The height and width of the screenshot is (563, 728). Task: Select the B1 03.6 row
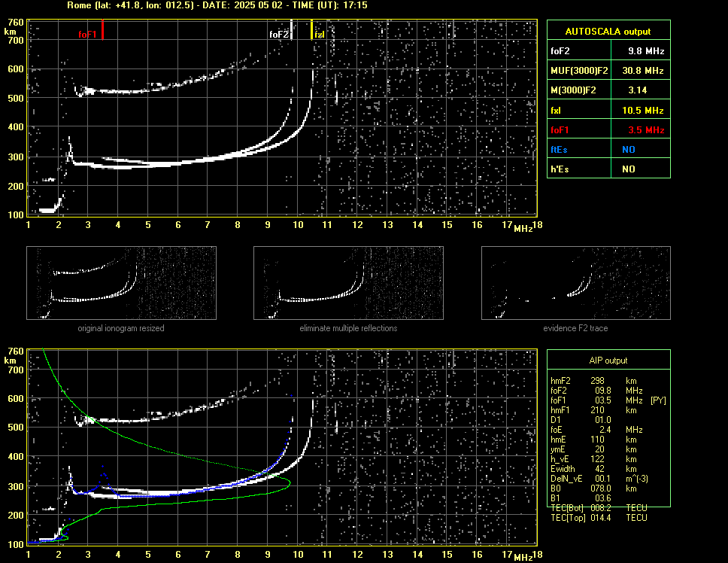(581, 498)
